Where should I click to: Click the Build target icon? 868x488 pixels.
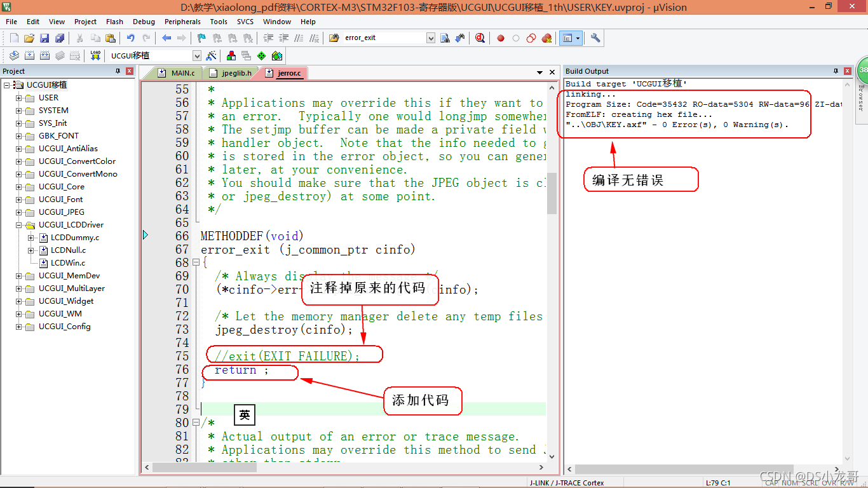coord(29,55)
